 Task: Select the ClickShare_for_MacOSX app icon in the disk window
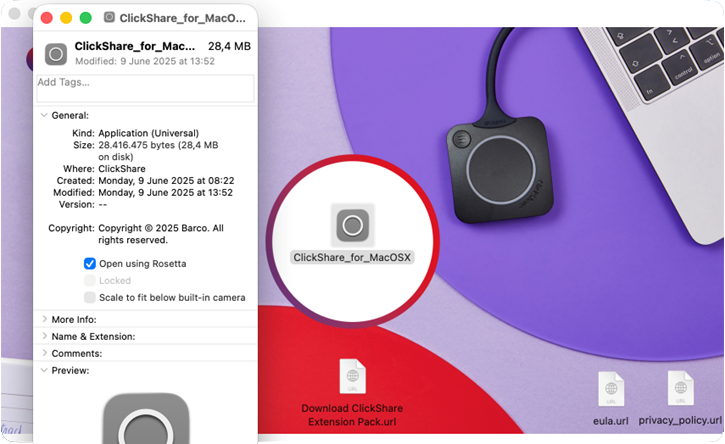pos(352,225)
